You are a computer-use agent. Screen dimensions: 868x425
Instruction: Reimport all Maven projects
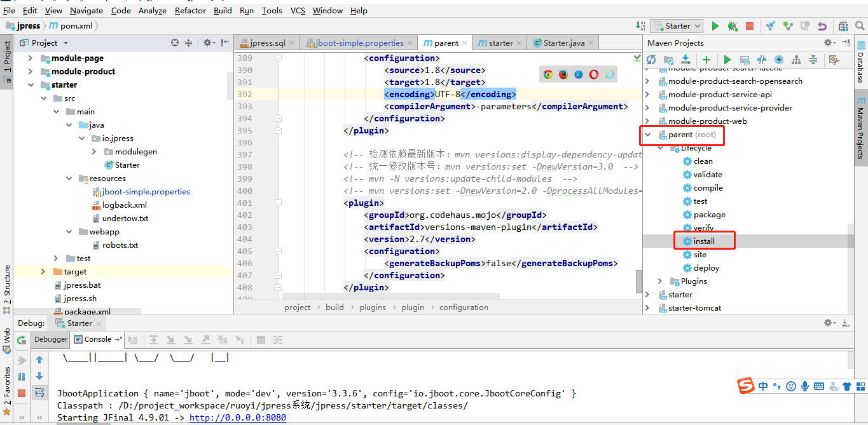coord(651,60)
